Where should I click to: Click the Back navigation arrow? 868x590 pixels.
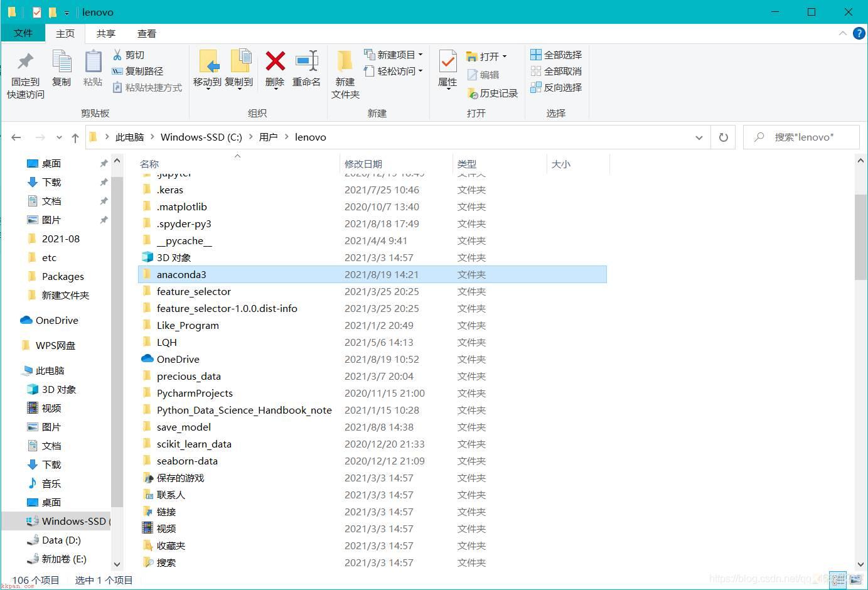tap(16, 137)
